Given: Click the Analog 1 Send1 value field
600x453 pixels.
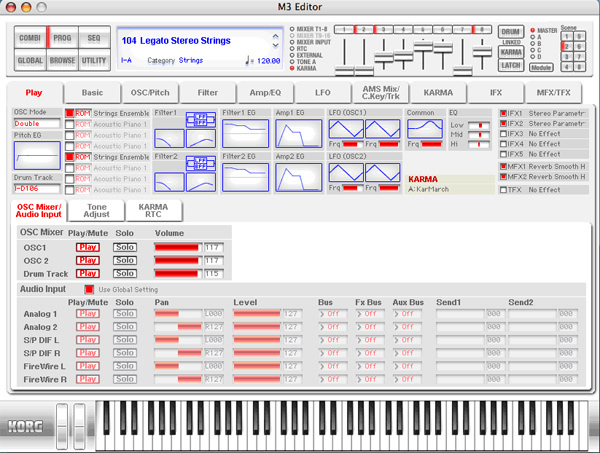Looking at the screenshot, I should [494, 314].
